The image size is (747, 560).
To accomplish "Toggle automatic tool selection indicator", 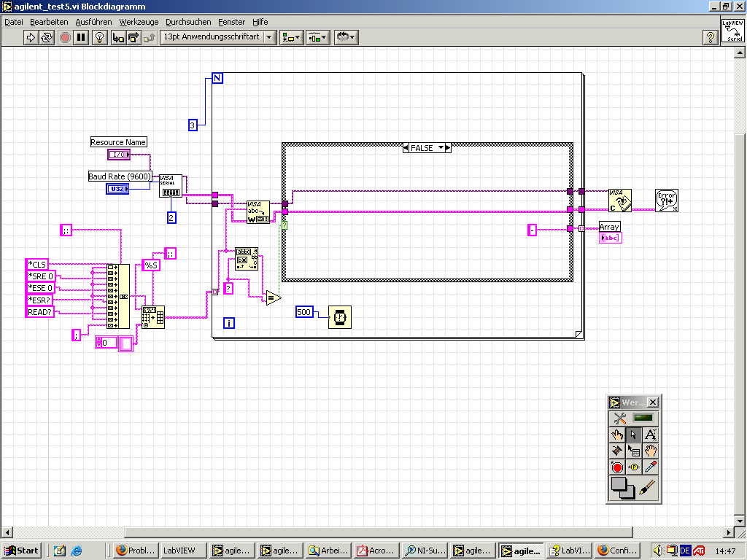I will point(643,418).
